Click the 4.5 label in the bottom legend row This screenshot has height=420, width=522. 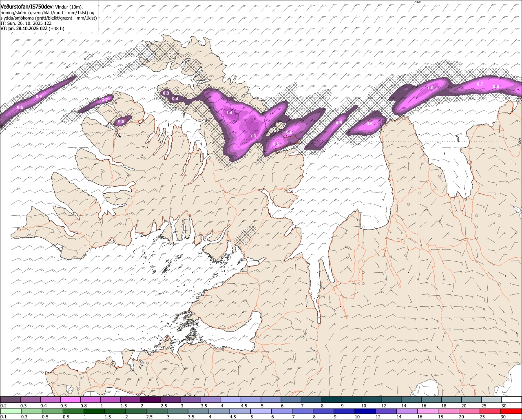point(233,417)
